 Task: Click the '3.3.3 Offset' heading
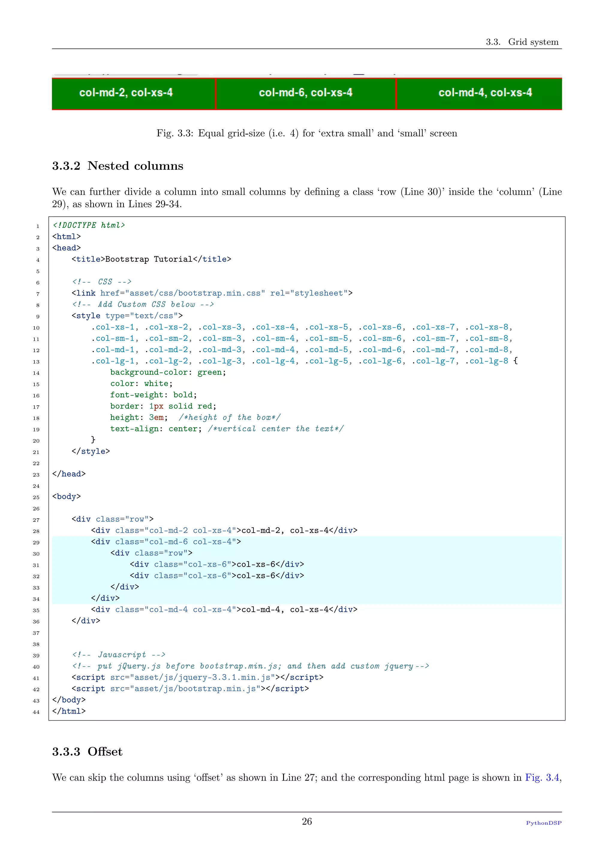coord(87,752)
